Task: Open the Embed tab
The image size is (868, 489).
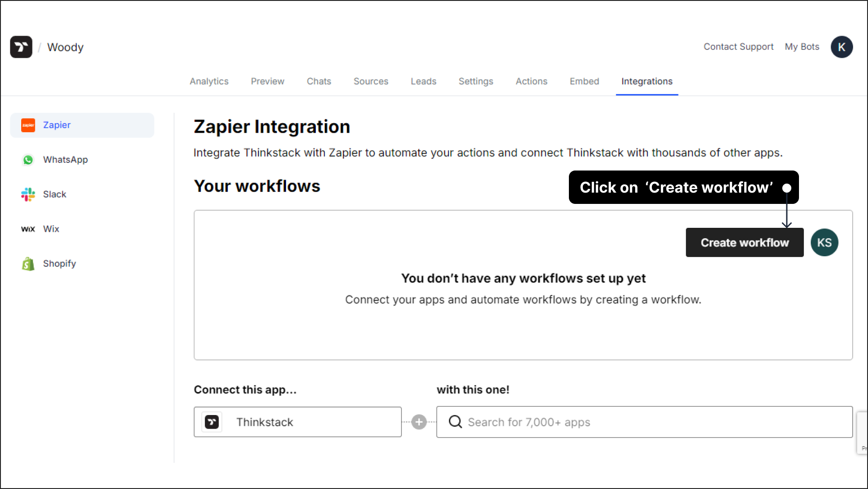Action: [584, 81]
